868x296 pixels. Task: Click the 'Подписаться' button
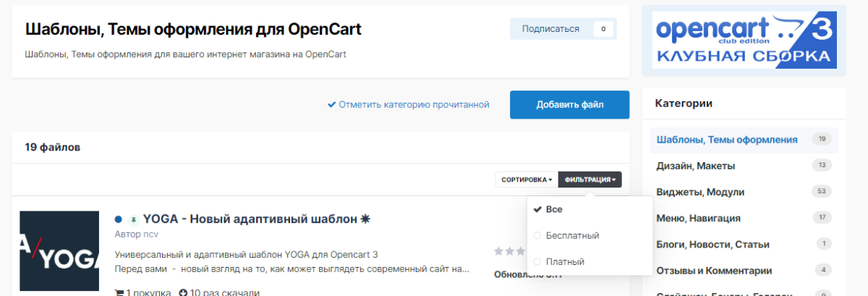tap(551, 29)
